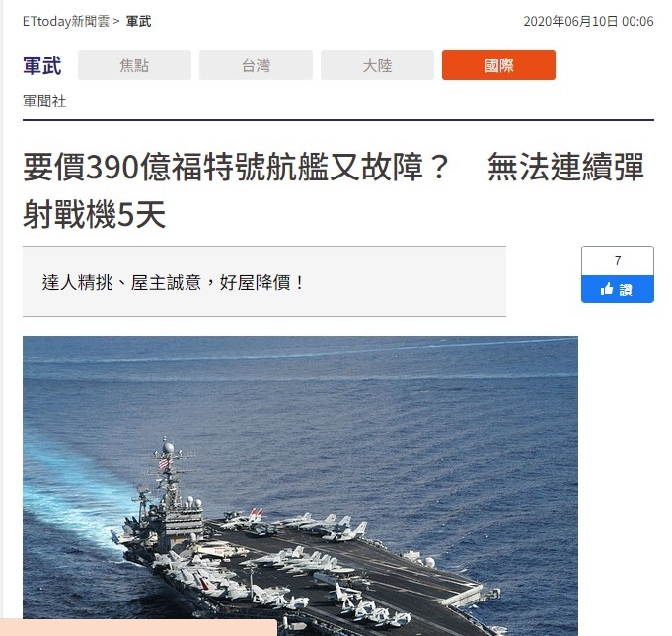672x636 pixels.
Task: Switch to the 台灣 tab
Action: pyautogui.click(x=256, y=65)
